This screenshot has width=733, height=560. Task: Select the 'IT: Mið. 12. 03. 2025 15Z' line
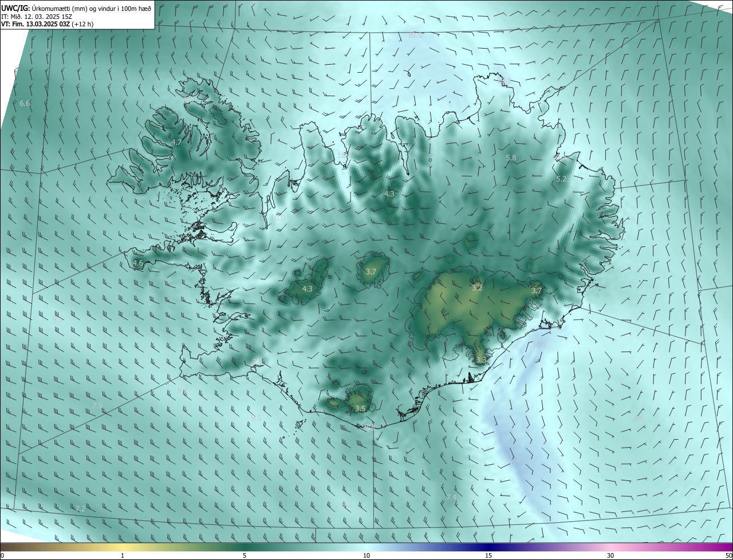pyautogui.click(x=37, y=17)
